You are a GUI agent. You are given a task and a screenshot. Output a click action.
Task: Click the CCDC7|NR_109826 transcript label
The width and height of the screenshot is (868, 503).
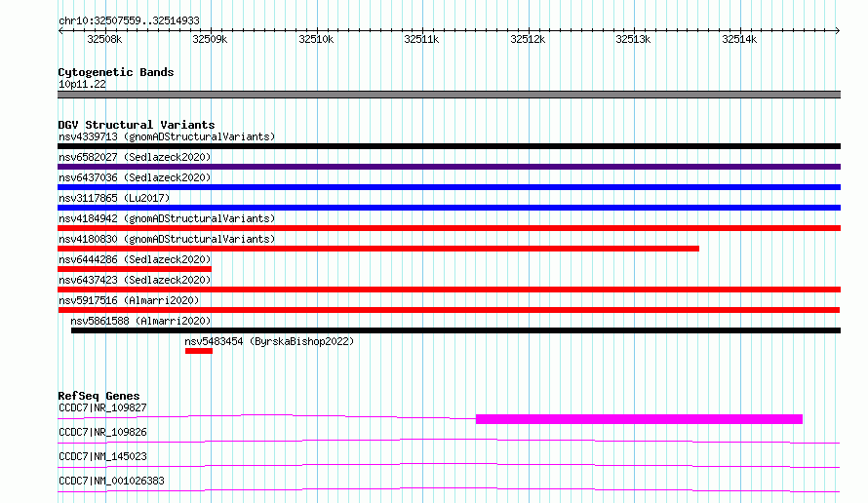click(x=102, y=432)
